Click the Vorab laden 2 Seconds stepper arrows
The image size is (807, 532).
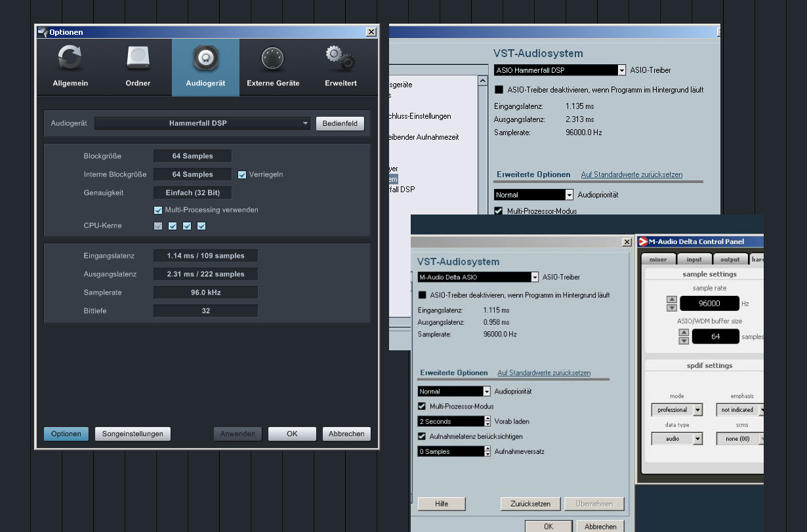487,421
